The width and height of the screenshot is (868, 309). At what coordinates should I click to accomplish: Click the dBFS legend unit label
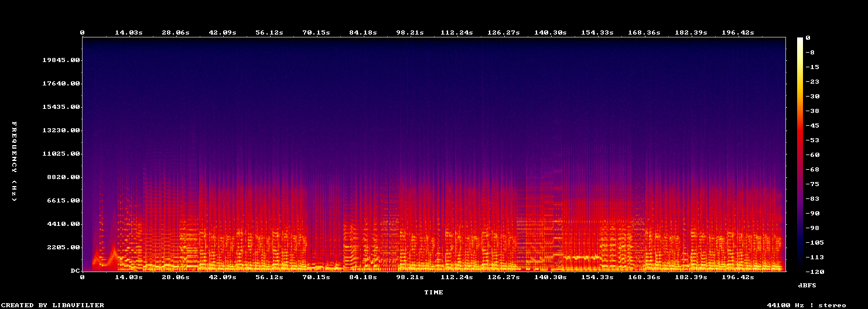click(807, 285)
